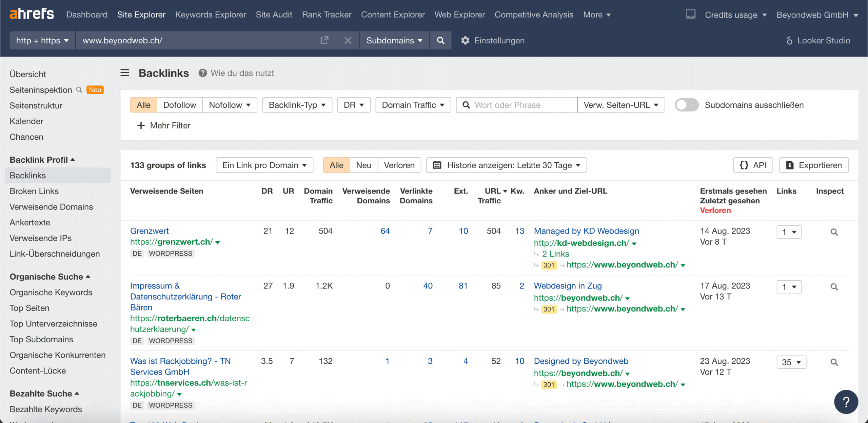Image resolution: width=868 pixels, height=423 pixels.
Task: Click the plus icon for Mehr Filter
Action: click(x=141, y=125)
